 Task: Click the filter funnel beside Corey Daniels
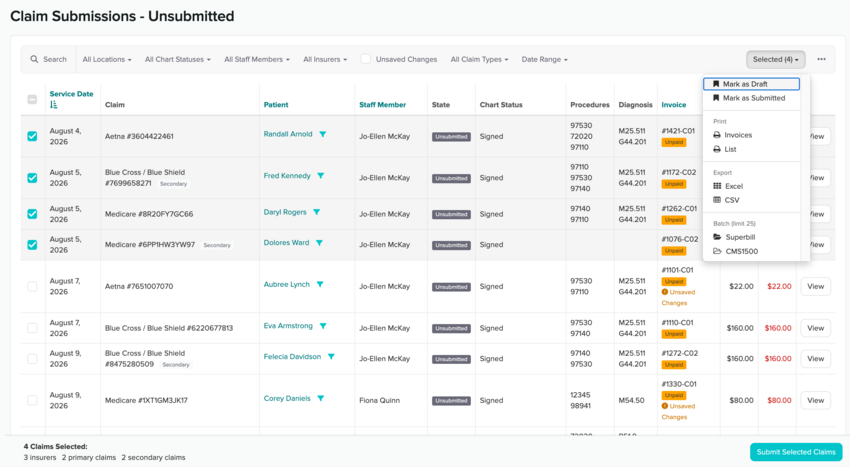tap(320, 399)
